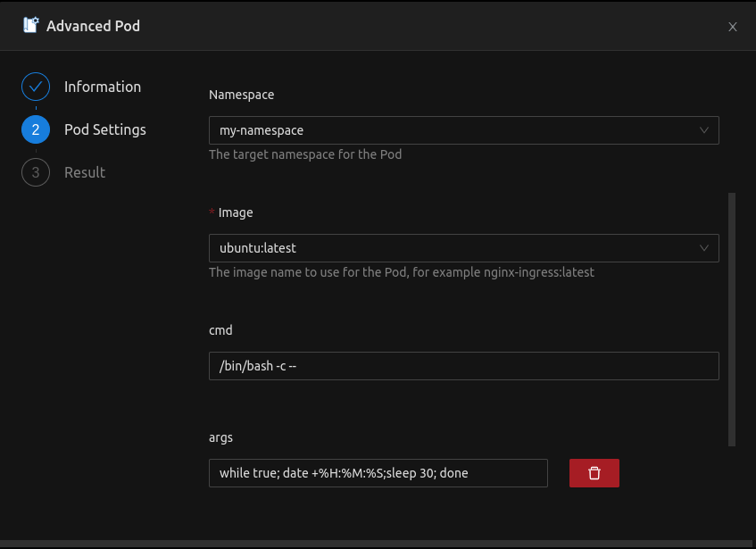Viewport: 756px width, 549px height.
Task: Select the Pod Settings step label
Action: pos(104,129)
